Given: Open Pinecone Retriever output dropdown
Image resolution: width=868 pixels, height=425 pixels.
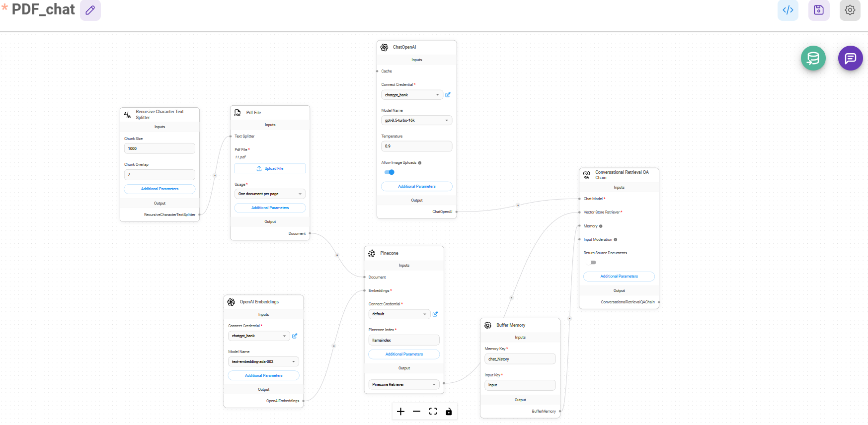Looking at the screenshot, I should 404,384.
